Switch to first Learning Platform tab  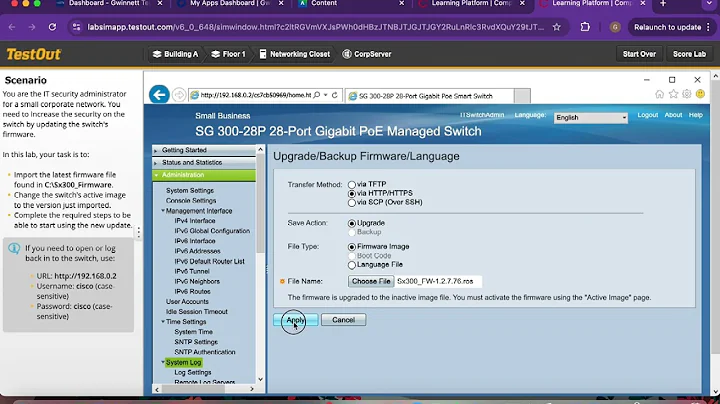click(472, 3)
